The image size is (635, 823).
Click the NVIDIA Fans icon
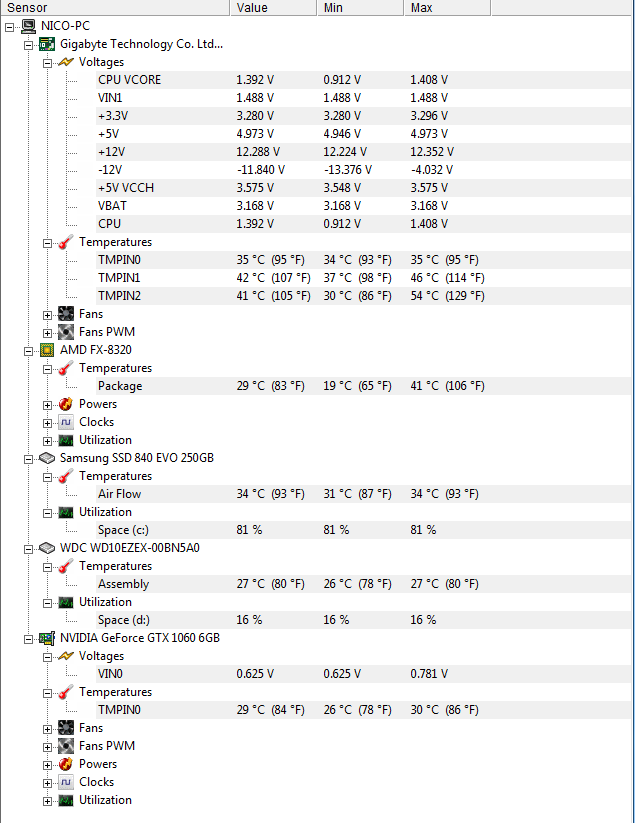(x=66, y=728)
